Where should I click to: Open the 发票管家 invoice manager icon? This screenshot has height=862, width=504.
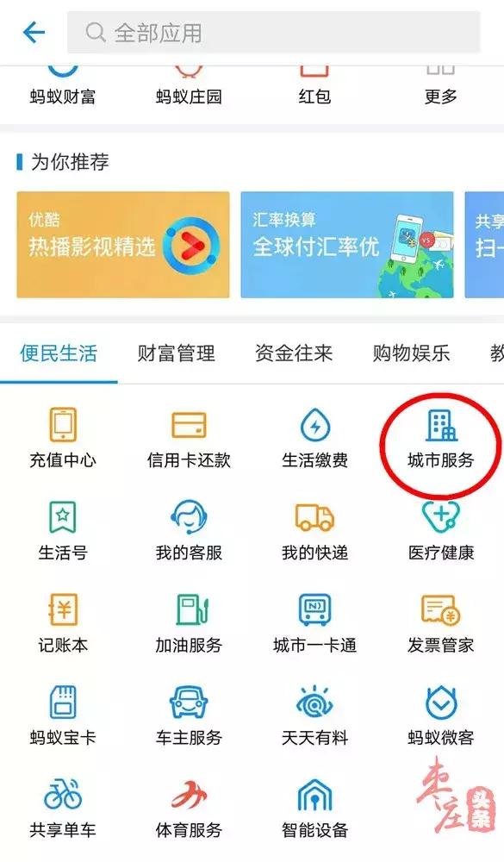[x=441, y=609]
